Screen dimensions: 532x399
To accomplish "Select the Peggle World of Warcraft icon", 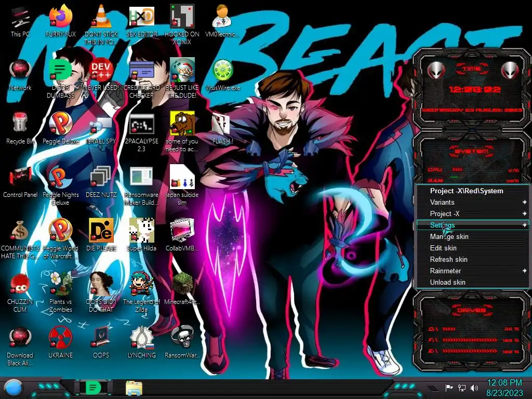I will pyautogui.click(x=61, y=231).
